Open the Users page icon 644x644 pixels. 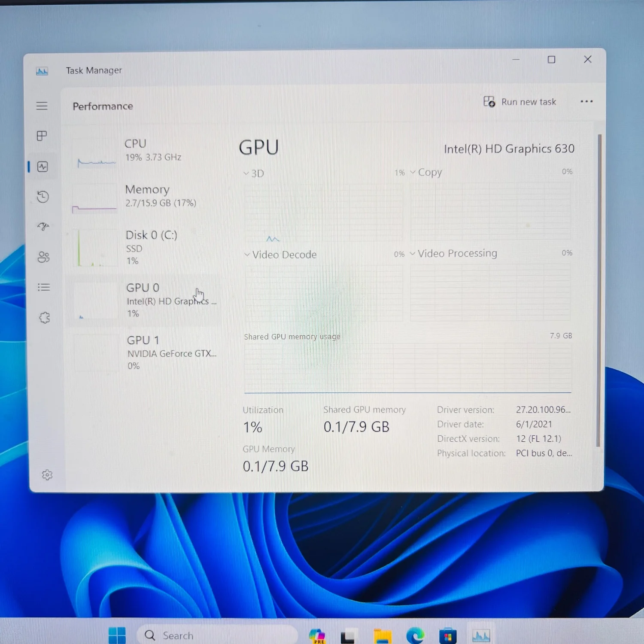[44, 257]
